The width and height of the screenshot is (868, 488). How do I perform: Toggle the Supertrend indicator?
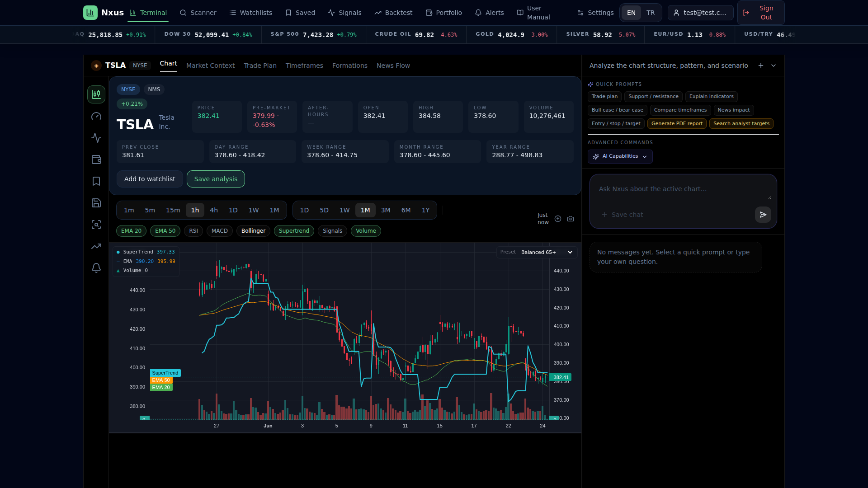coord(294,231)
